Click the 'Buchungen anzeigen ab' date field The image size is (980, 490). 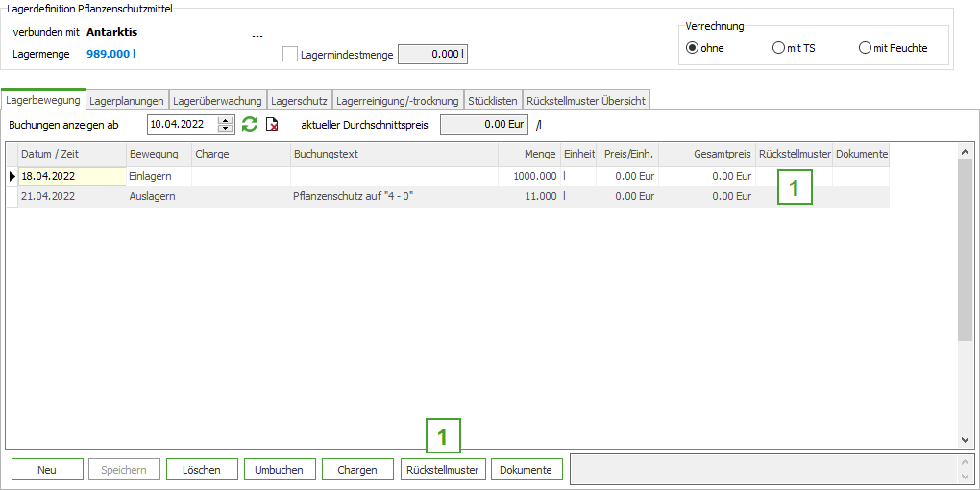click(183, 124)
